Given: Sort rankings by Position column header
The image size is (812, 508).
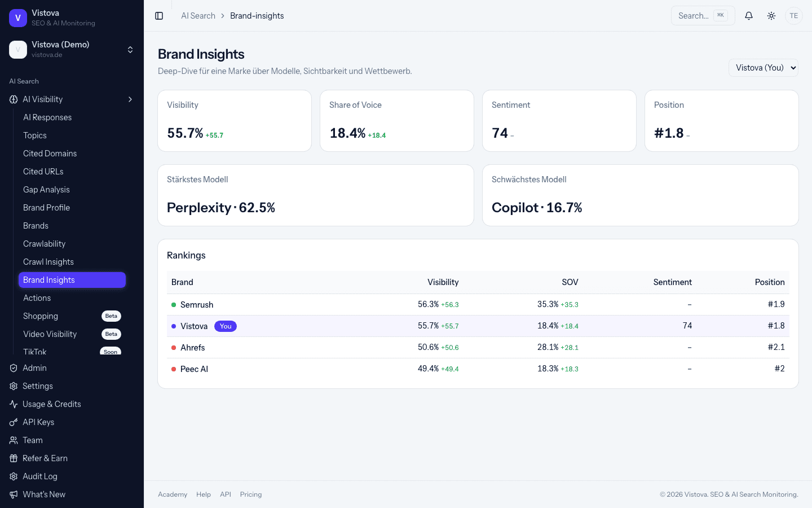Looking at the screenshot, I should click(x=770, y=282).
